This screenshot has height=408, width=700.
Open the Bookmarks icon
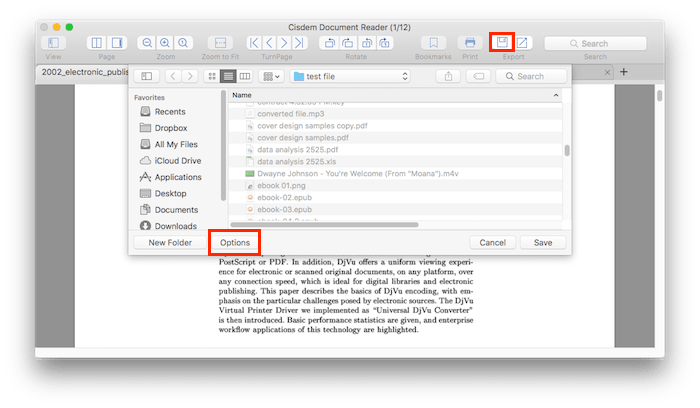(433, 43)
